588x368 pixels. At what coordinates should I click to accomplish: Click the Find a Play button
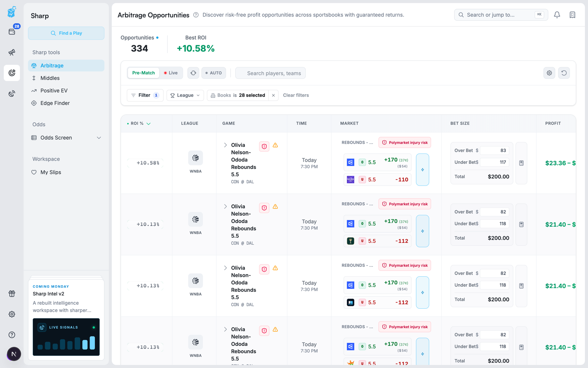[x=66, y=33]
